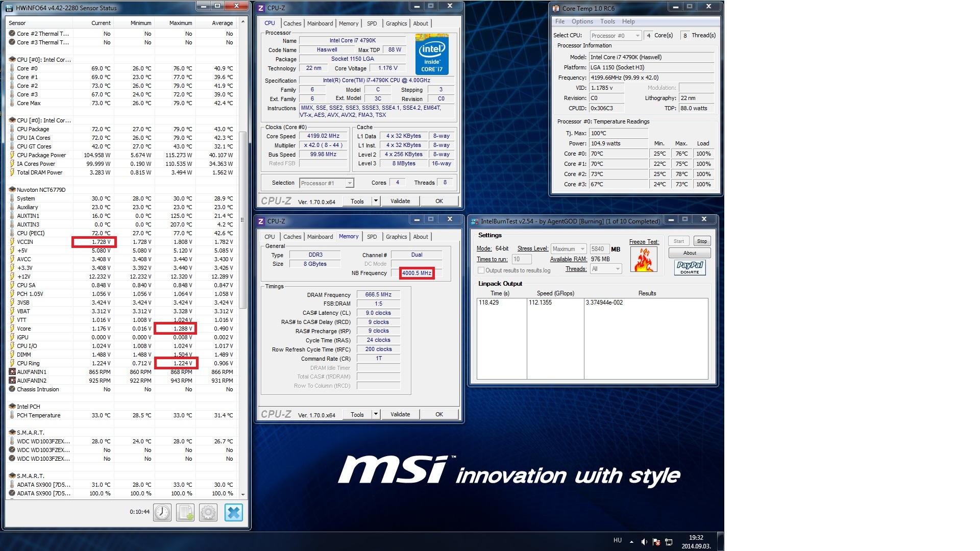Click the clock reset icon in HWiNFO
Screen dimensions: 980x551
tap(162, 512)
